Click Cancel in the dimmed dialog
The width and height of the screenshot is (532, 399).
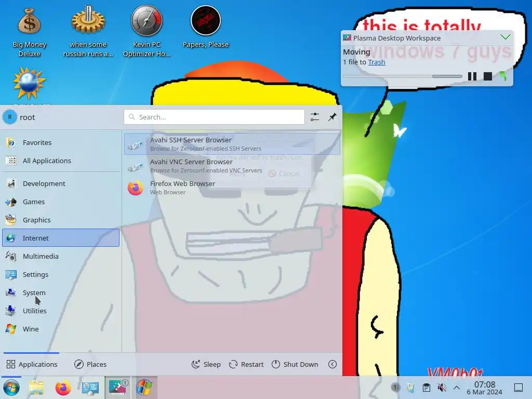click(x=284, y=174)
